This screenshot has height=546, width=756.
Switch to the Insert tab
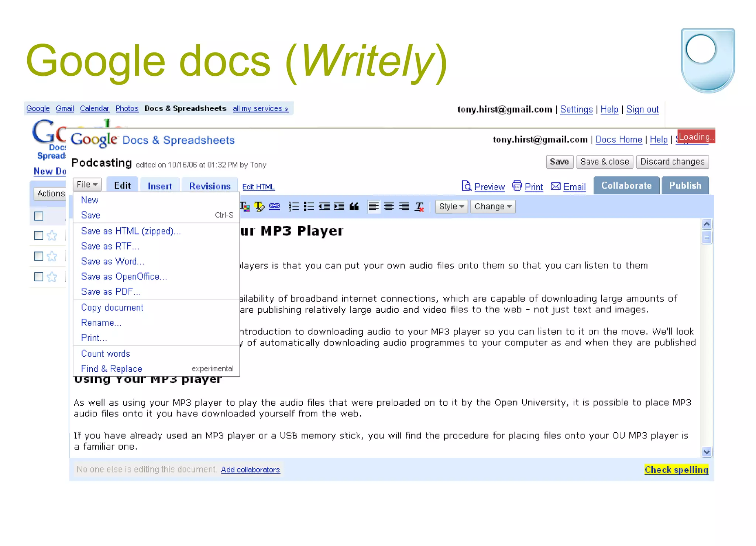pyautogui.click(x=160, y=186)
